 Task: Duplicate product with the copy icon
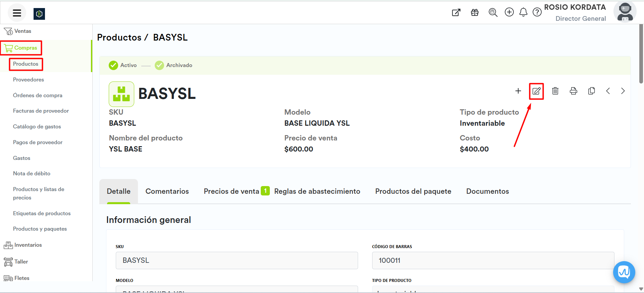click(x=591, y=91)
